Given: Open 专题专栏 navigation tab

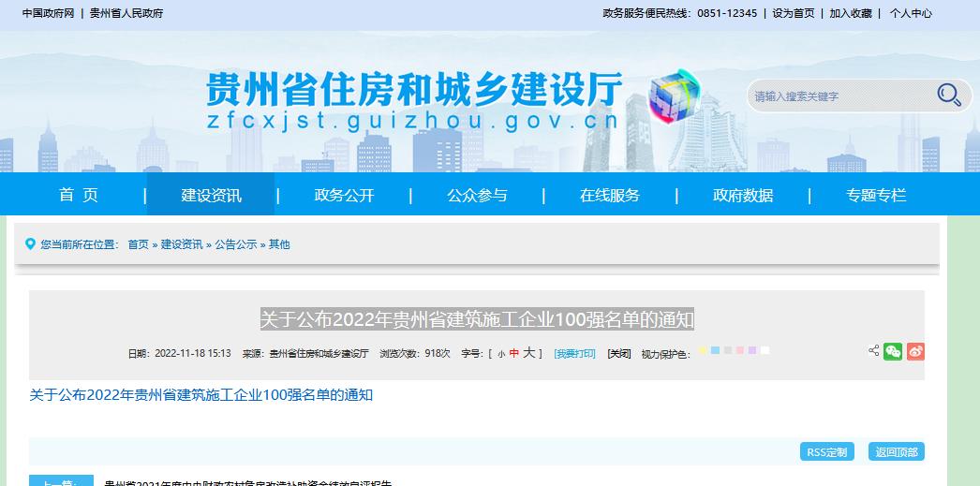Looking at the screenshot, I should tap(876, 195).
